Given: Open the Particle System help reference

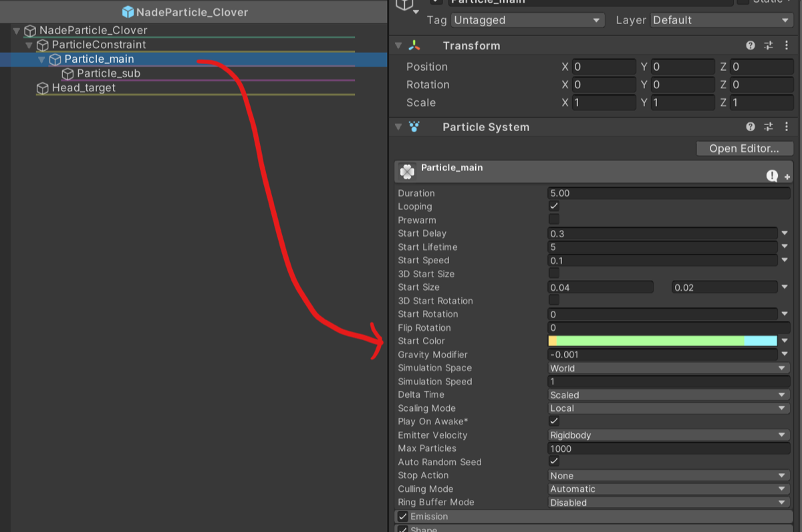Looking at the screenshot, I should pos(751,127).
